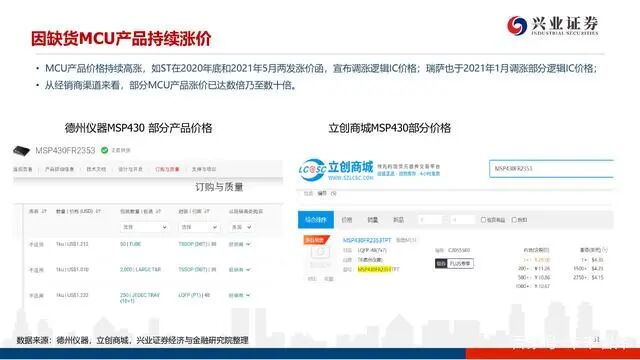Click the 1500+ $4.23 price tier
The width and height of the screenshot is (640, 360).
pyautogui.click(x=588, y=269)
